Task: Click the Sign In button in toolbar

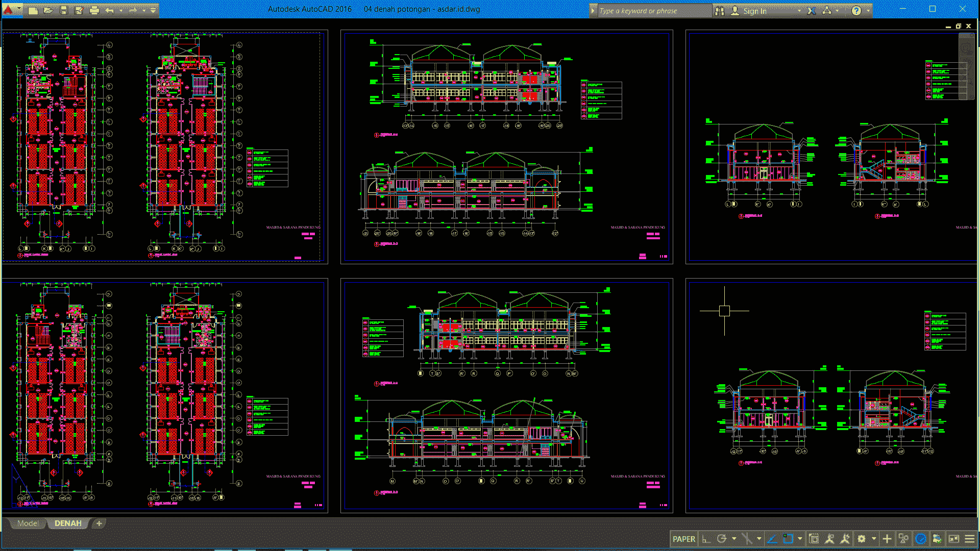Action: point(754,10)
